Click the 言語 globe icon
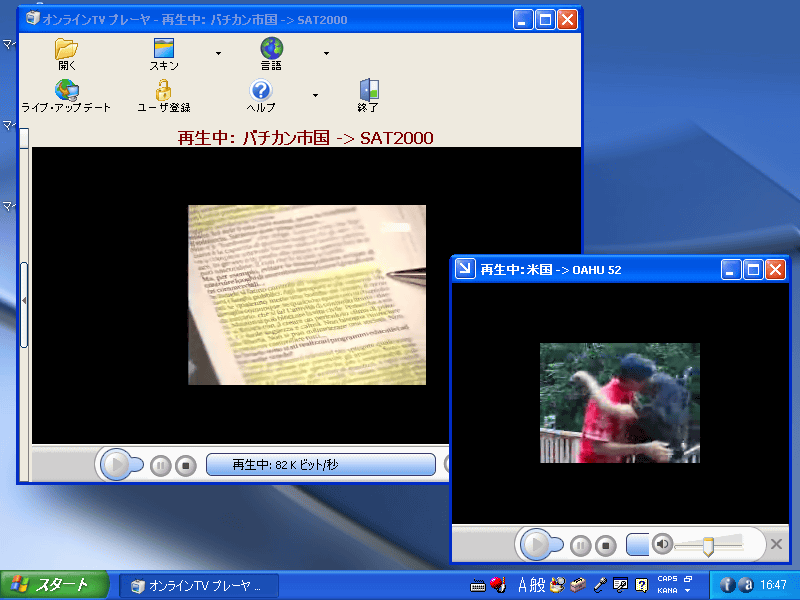 click(x=271, y=48)
